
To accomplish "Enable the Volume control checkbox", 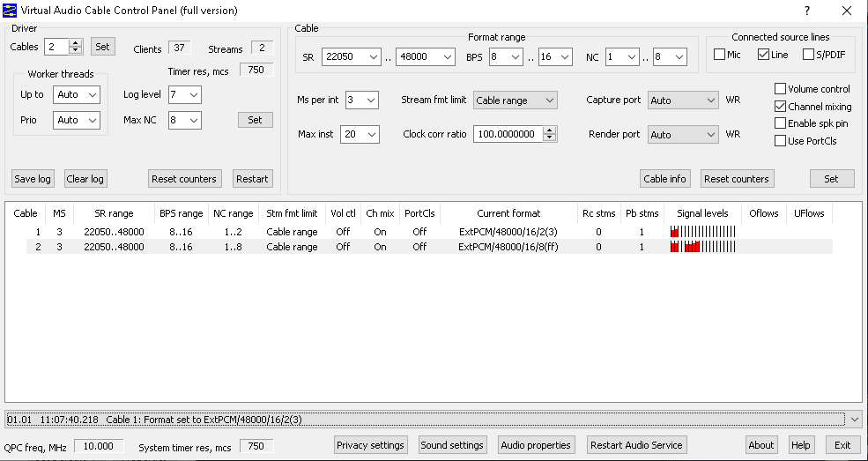I will click(x=780, y=89).
